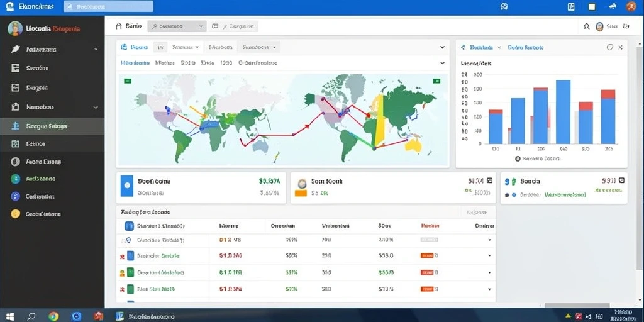Click the search field in the top blue bar
This screenshot has height=322, width=644.
[108, 6]
